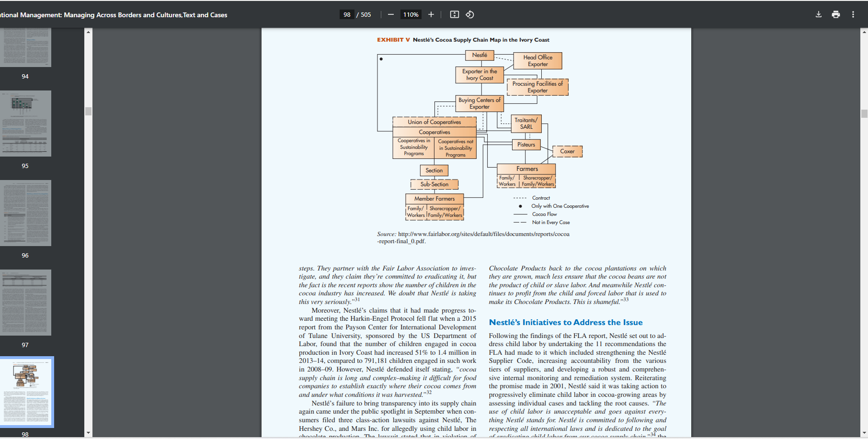The image size is (868, 439).
Task: Select the highlighted page 98 thumbnail
Action: [x=26, y=392]
